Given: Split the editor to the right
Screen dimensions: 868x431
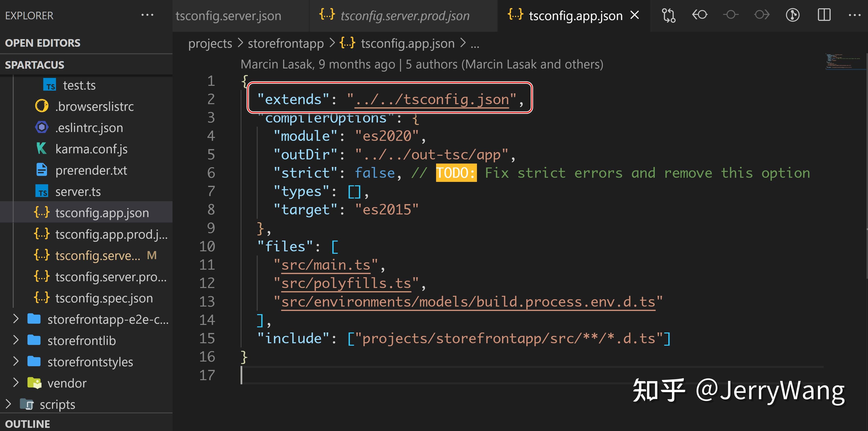Looking at the screenshot, I should click(824, 15).
